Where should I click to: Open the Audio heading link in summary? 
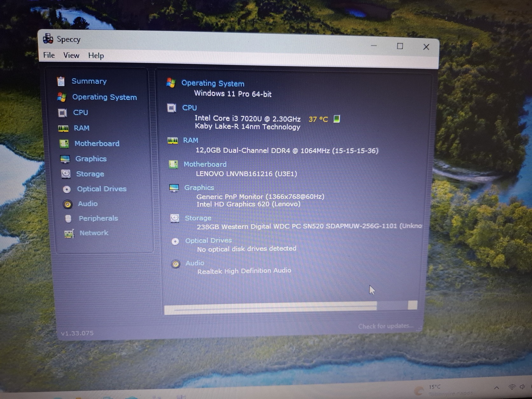(195, 263)
